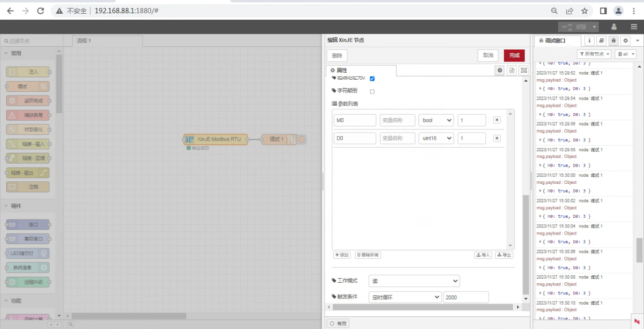Image resolution: width=644 pixels, height=329 pixels.
Task: Toggle the browser side panel icon
Action: point(603,11)
